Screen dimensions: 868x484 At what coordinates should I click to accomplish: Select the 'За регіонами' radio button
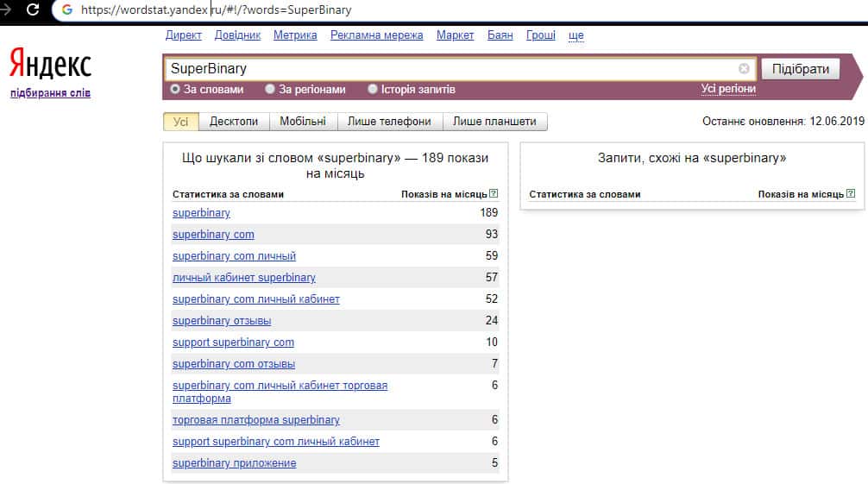[x=270, y=89]
